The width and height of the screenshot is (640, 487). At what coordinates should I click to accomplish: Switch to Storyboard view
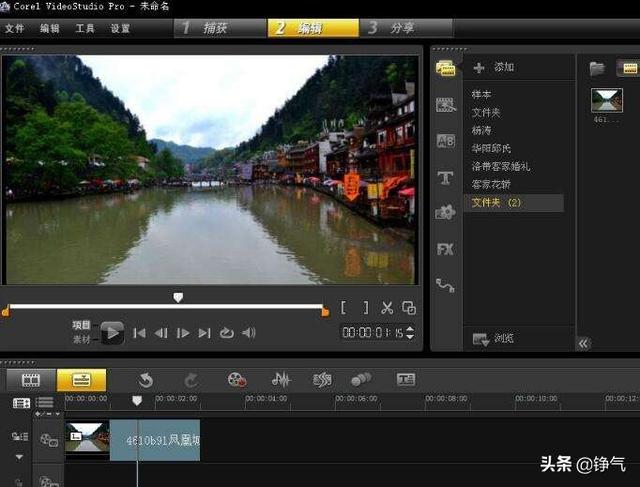click(x=31, y=380)
